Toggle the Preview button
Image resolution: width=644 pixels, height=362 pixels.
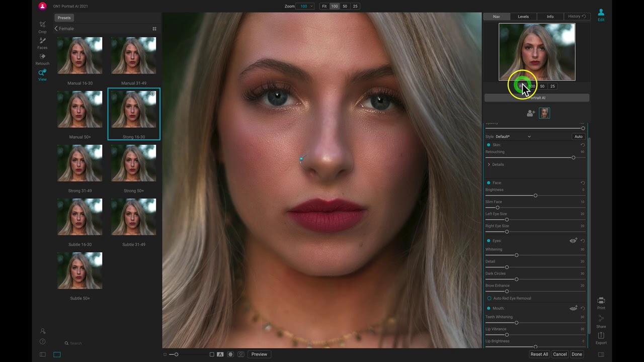259,354
